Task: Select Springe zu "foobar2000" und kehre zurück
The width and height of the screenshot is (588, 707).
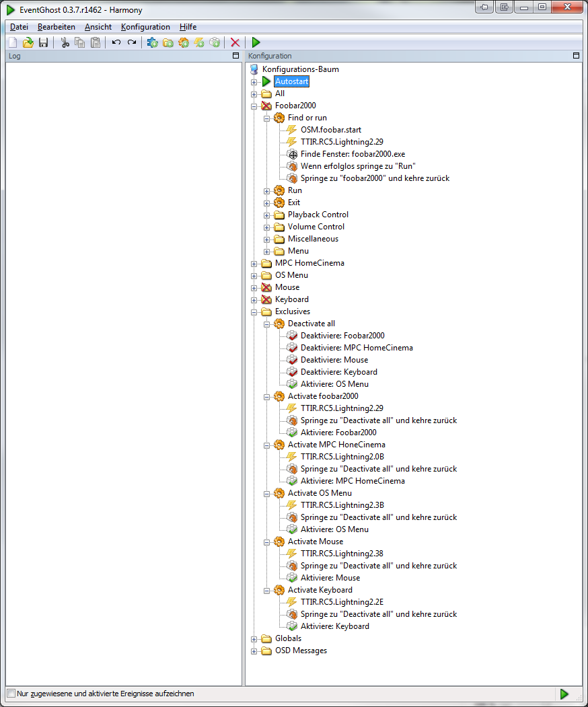Action: click(x=375, y=178)
